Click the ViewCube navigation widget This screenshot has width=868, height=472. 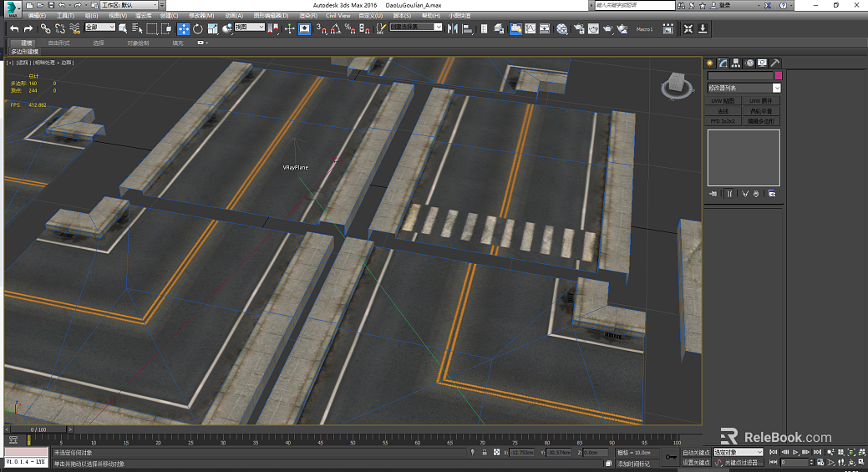677,86
